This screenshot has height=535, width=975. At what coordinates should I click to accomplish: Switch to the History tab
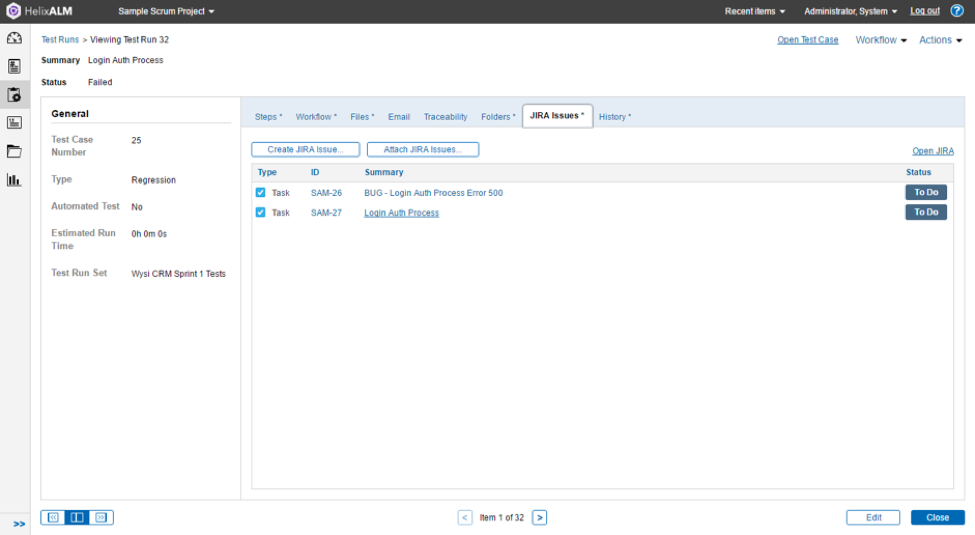coord(614,117)
